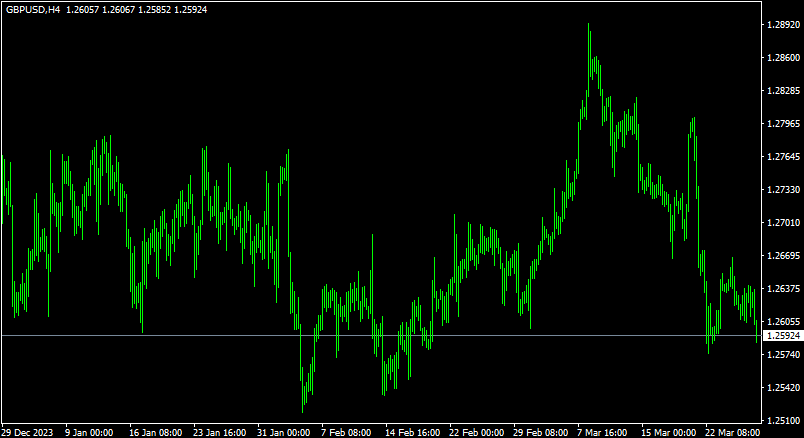Click the 1.28920 price scale label
This screenshot has width=804, height=438.
tap(783, 25)
